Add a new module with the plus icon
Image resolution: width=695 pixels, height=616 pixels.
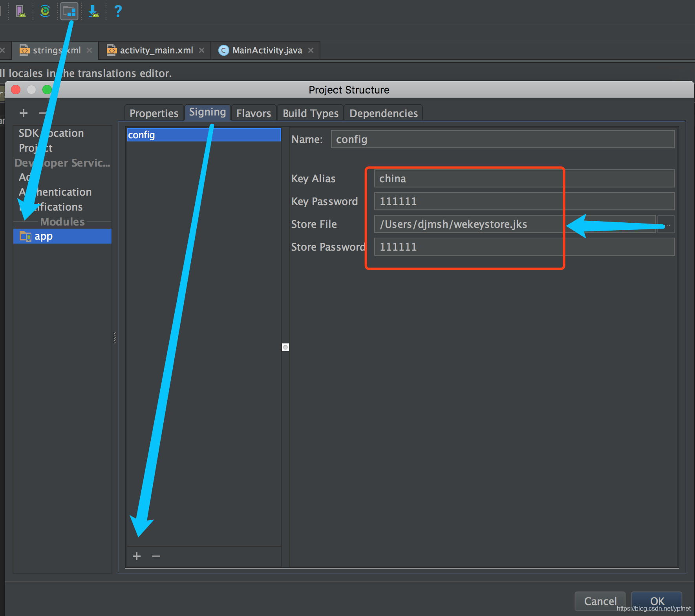(x=24, y=113)
